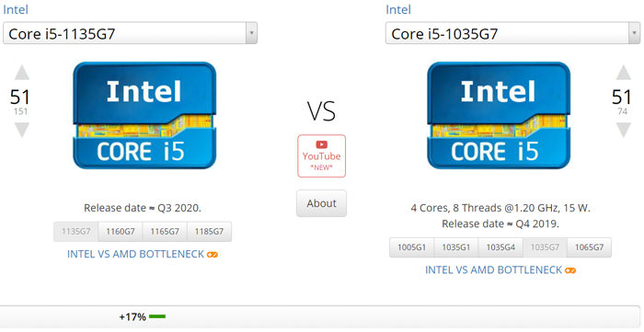644x332 pixels.
Task: Switch right CPU to 1035G1
Action: 456,247
